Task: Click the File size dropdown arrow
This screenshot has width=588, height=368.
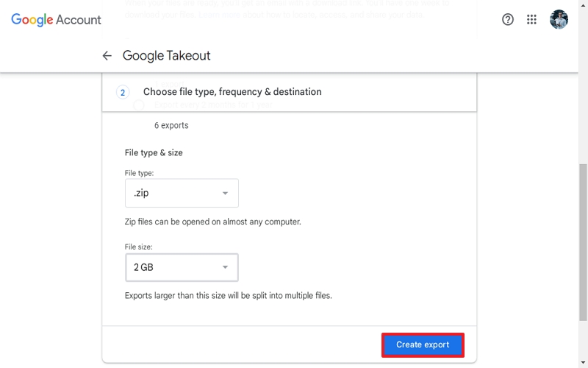Action: click(225, 268)
